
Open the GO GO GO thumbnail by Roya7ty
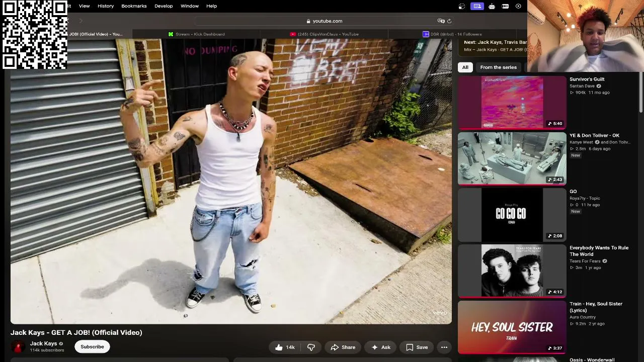tap(512, 215)
